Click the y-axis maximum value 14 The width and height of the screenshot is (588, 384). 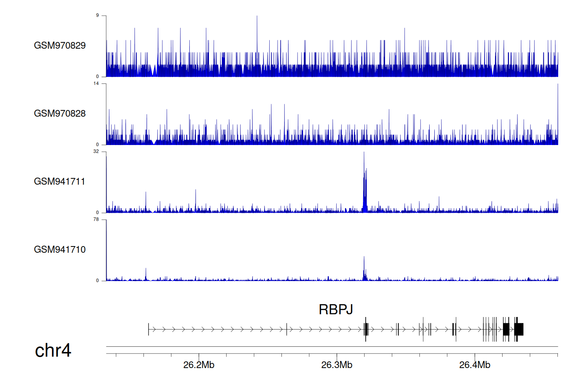click(96, 83)
